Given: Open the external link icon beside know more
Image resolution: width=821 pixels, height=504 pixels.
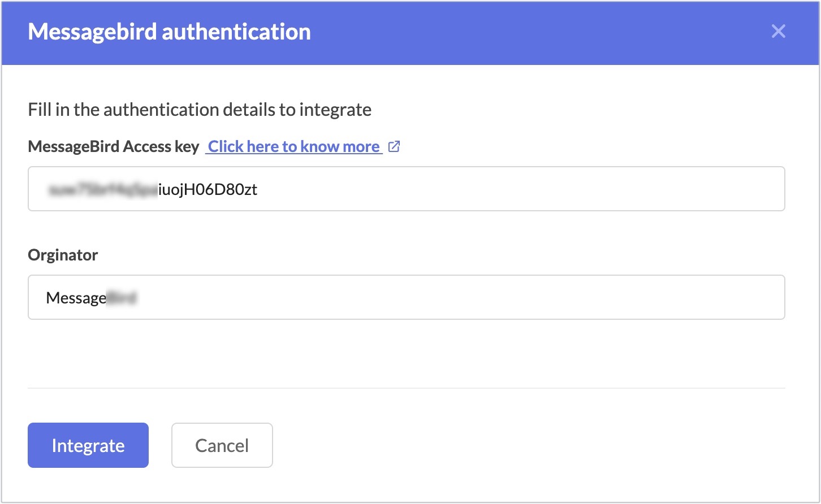Looking at the screenshot, I should [394, 147].
